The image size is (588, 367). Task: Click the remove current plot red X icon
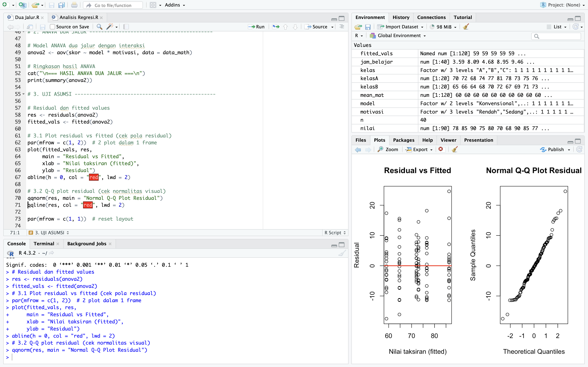(441, 149)
